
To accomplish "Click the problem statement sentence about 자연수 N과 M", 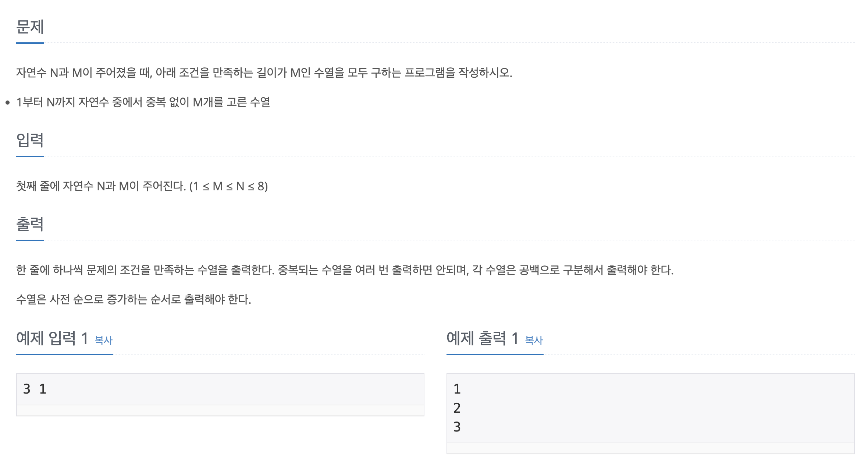I will tap(264, 73).
